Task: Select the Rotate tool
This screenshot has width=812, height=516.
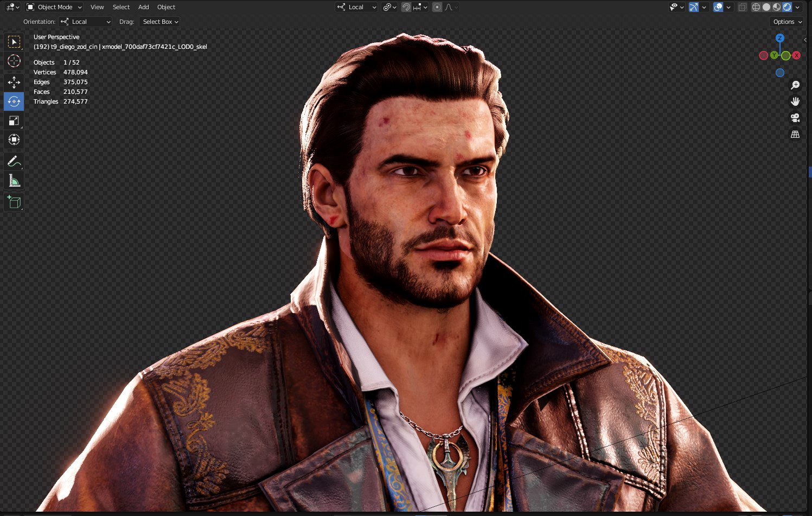Action: click(x=14, y=101)
